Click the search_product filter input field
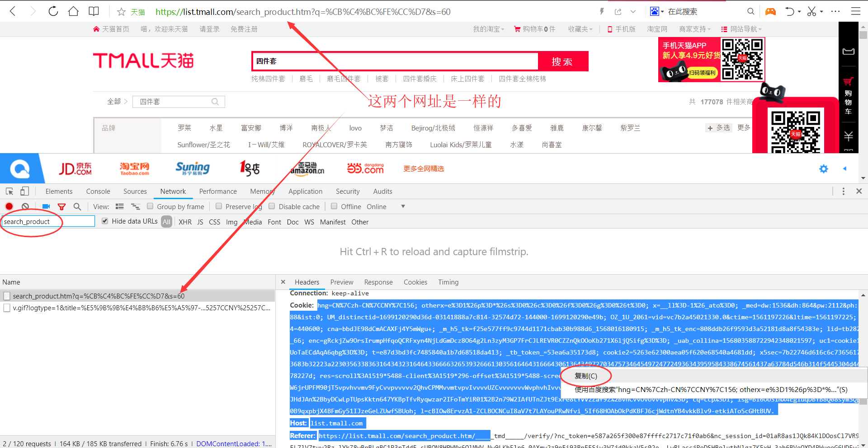868x448 pixels. (x=47, y=221)
